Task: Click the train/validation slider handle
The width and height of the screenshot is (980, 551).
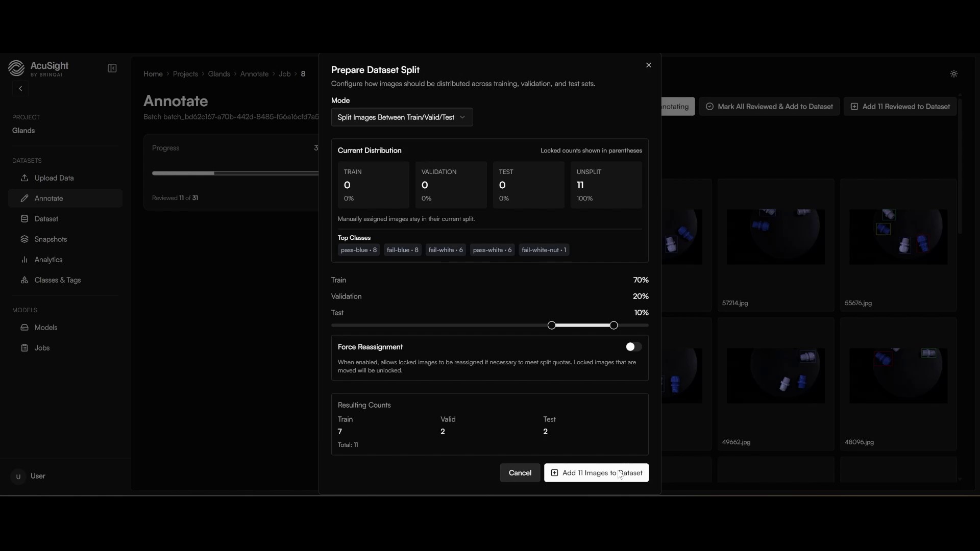Action: (x=552, y=325)
